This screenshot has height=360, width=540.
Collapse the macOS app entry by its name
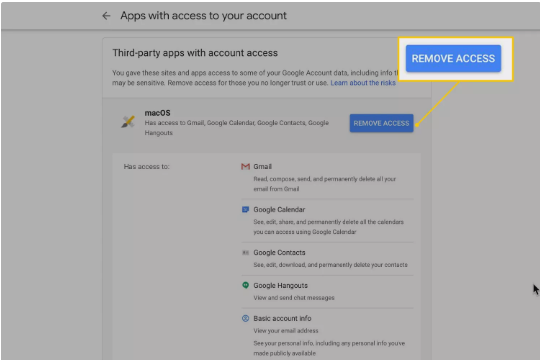tap(157, 113)
